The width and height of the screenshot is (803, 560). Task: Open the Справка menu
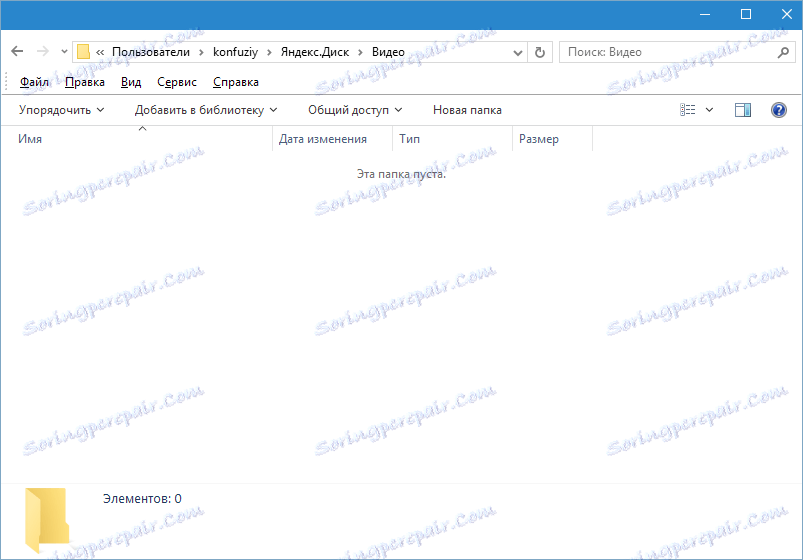pos(236,82)
